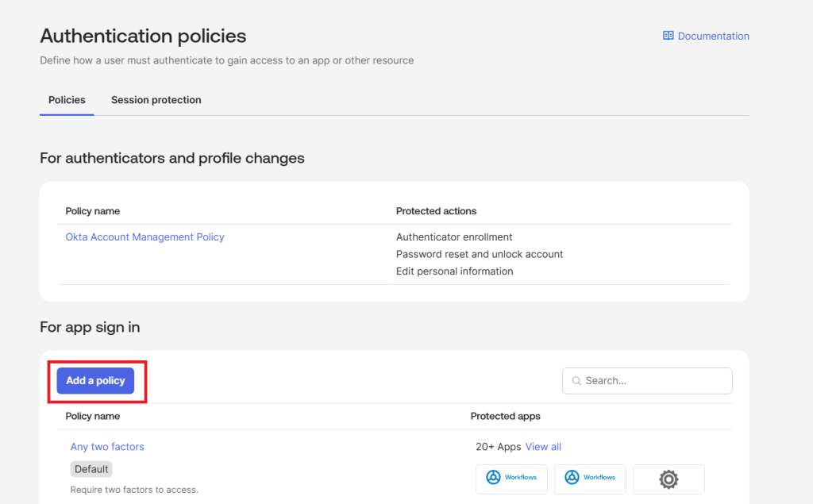
Task: Click the Protected apps column header
Action: point(505,416)
